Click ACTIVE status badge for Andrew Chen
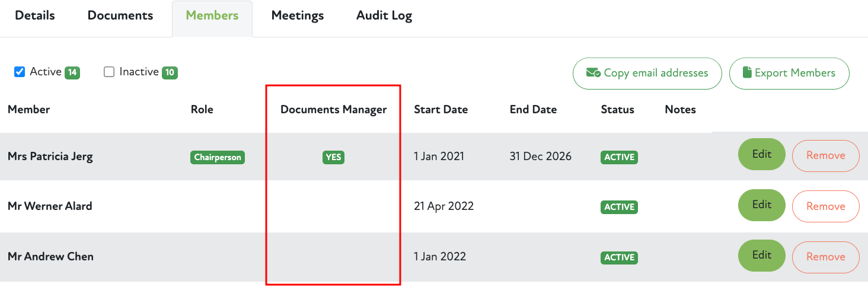This screenshot has height=290, width=868. [x=620, y=257]
